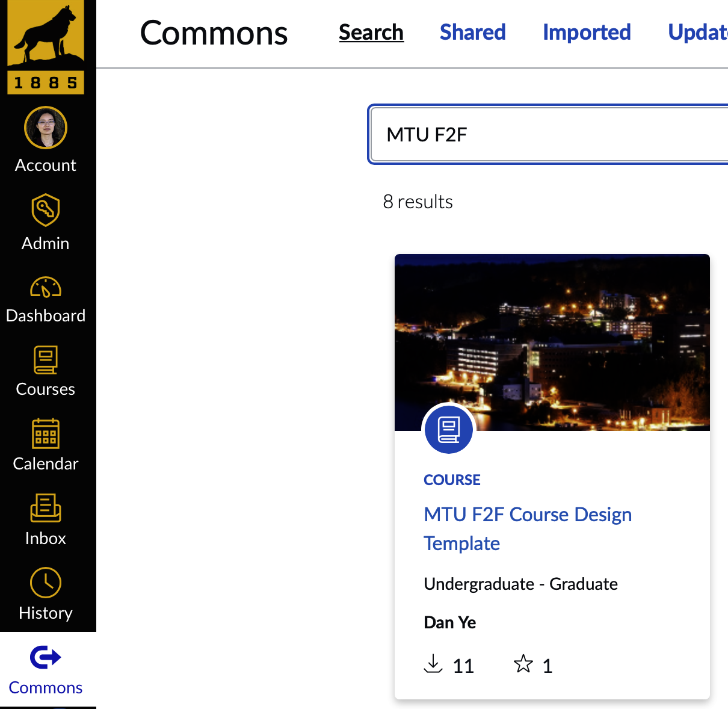This screenshot has width=728, height=709.
Task: Open the Calendar icon in sidebar
Action: pyautogui.click(x=46, y=434)
